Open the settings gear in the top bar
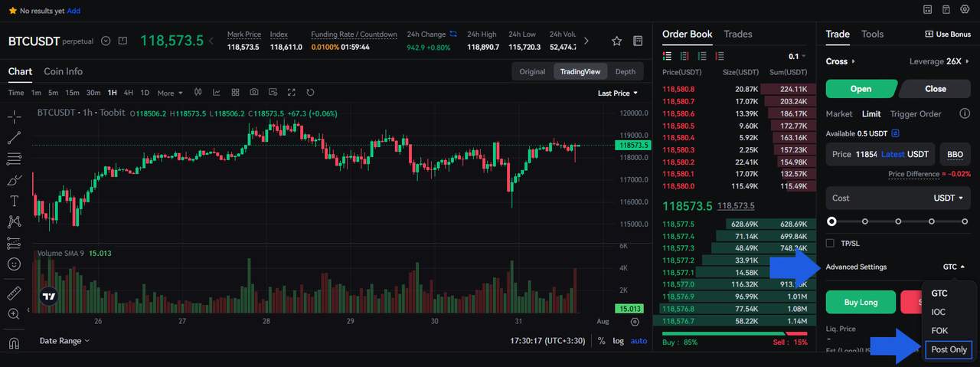 coord(965,9)
